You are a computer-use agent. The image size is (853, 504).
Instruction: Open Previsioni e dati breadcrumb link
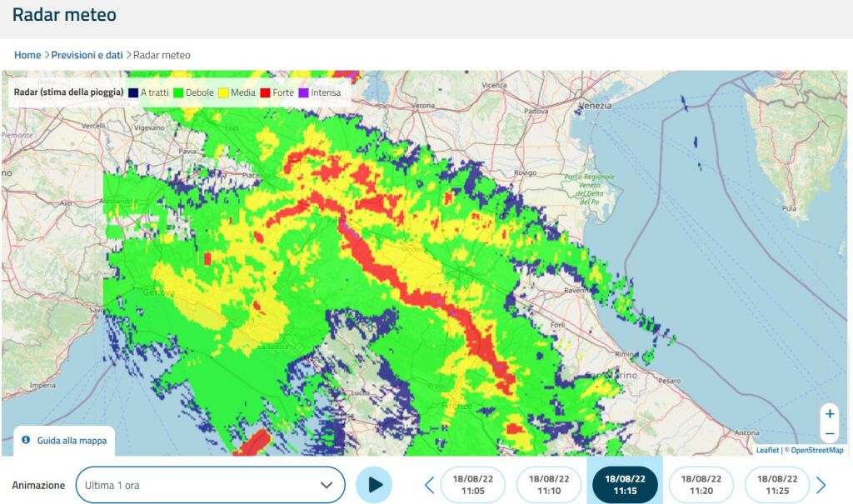click(87, 55)
